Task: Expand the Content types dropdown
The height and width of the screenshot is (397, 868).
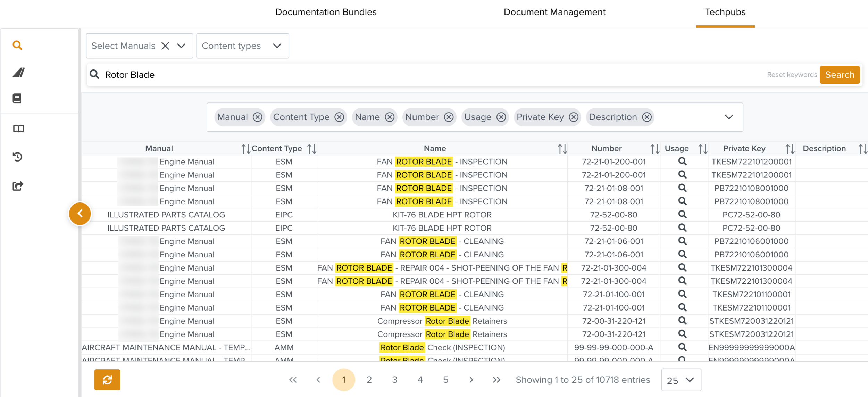Action: (277, 46)
